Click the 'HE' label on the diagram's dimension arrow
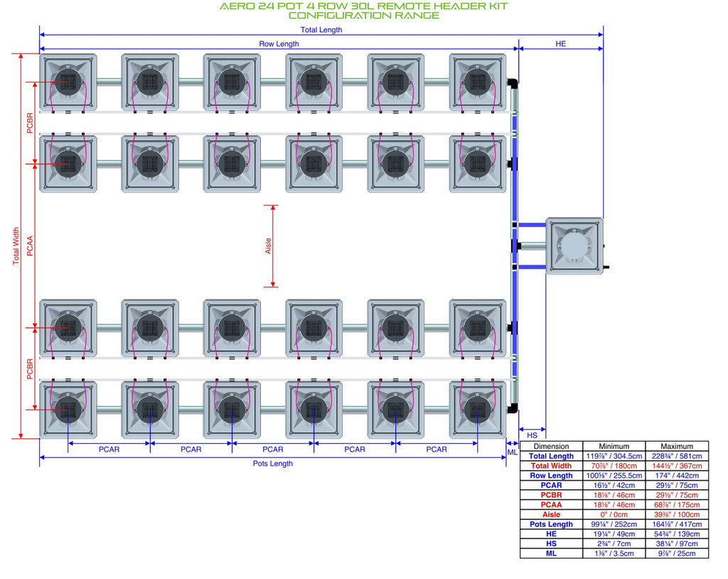Viewport: 728px width, 579px height. 560,43
